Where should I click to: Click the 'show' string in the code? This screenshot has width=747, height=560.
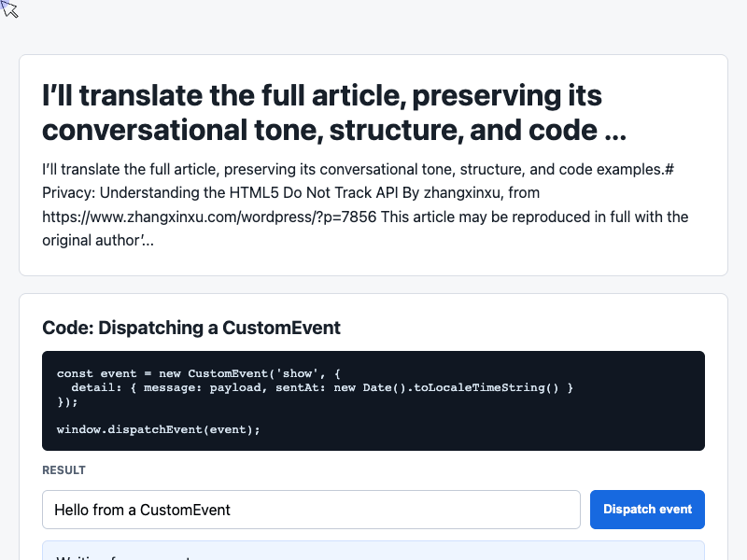297,373
